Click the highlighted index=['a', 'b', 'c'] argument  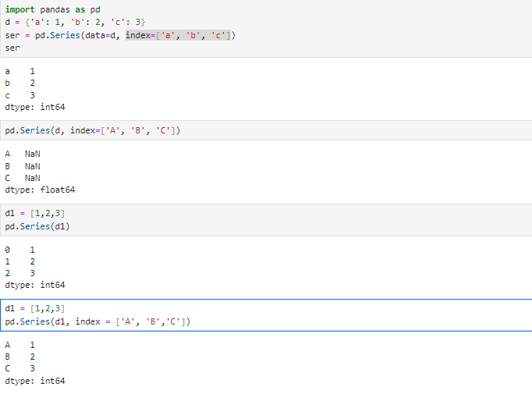coord(178,35)
